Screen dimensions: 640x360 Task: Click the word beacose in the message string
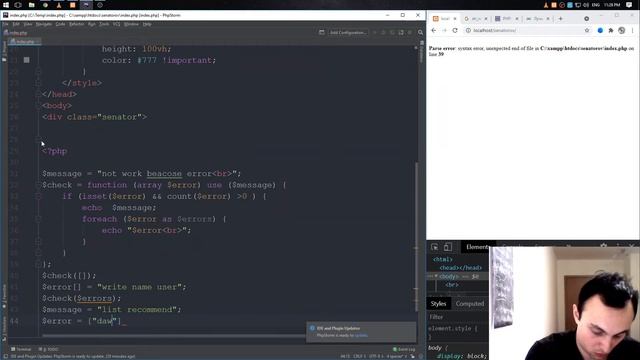(x=164, y=173)
